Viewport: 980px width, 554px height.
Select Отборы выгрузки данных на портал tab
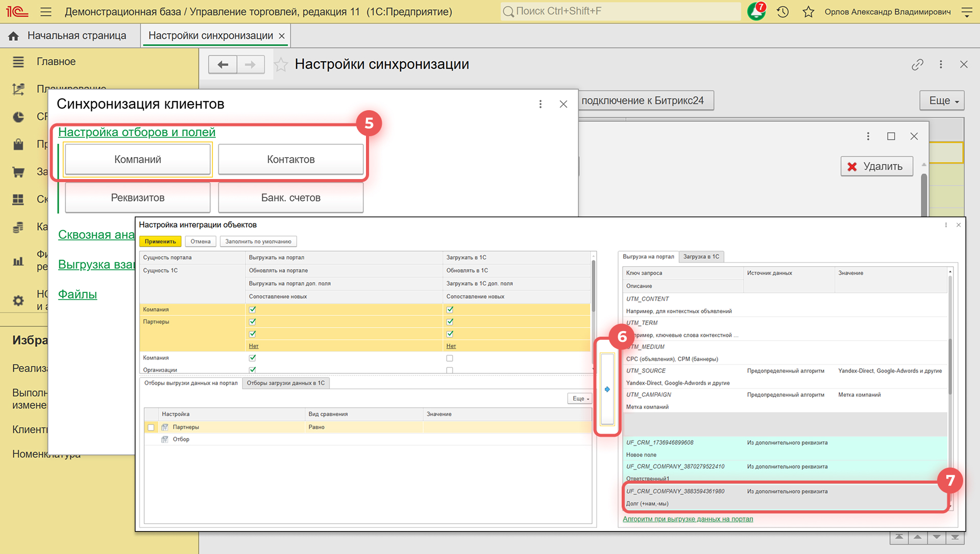coord(191,383)
